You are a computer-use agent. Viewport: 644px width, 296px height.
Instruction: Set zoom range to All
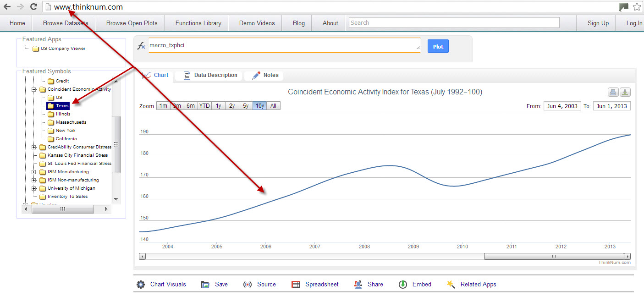(273, 106)
